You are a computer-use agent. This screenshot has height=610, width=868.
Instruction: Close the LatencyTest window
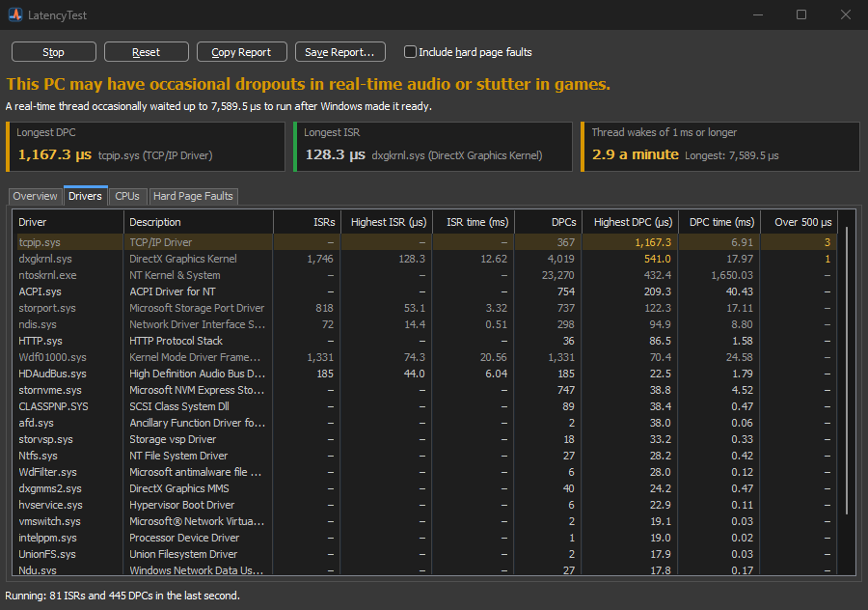[845, 14]
